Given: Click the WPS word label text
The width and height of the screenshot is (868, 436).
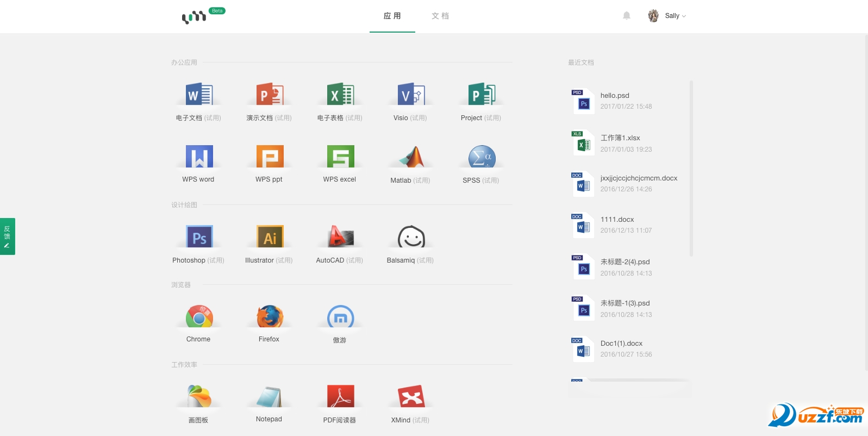Looking at the screenshot, I should pos(198,179).
